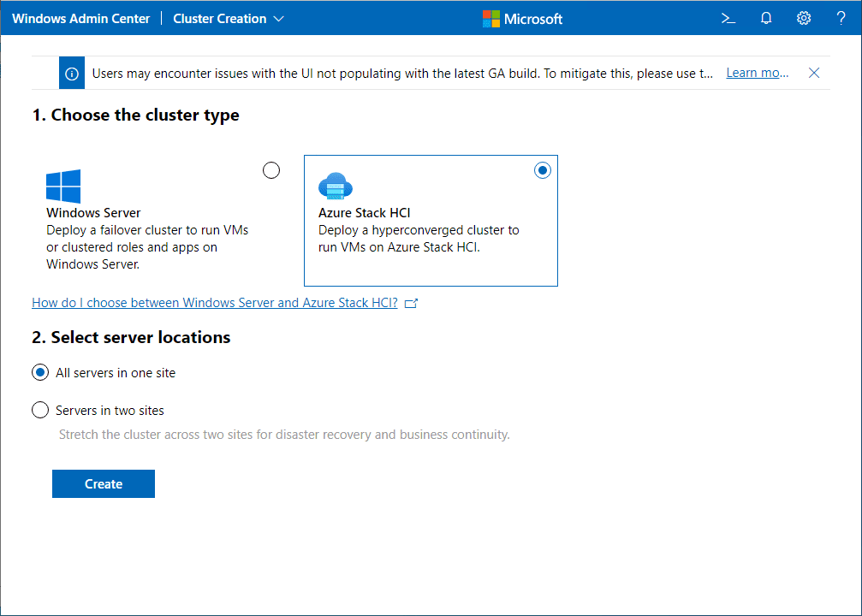Click the Windows Server logo icon
The image size is (862, 616).
pos(63,186)
